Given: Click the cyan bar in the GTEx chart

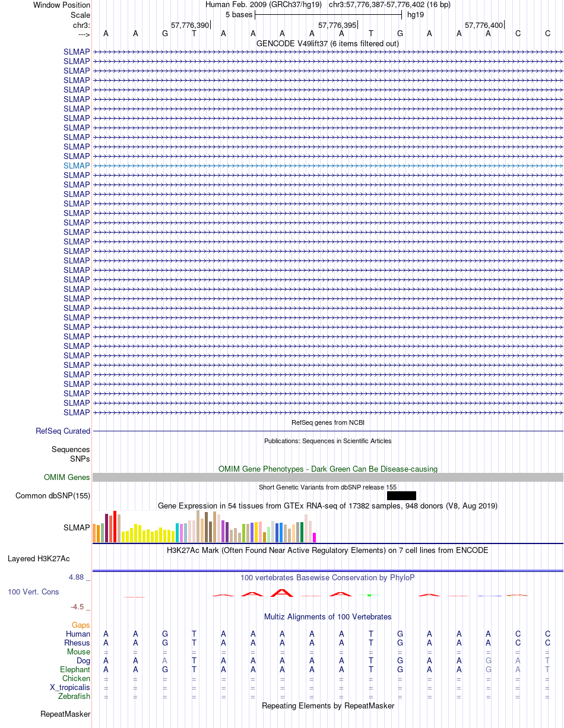Looking at the screenshot, I should pyautogui.click(x=178, y=533).
